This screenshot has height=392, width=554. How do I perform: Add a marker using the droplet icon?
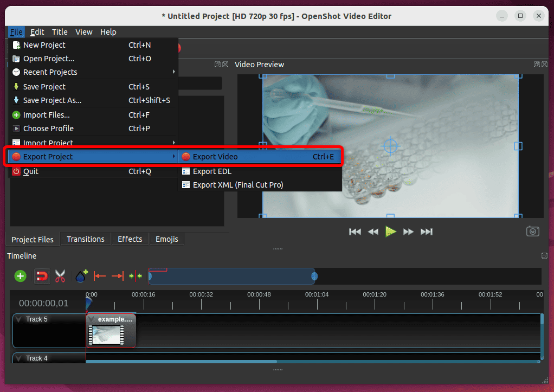(81, 276)
